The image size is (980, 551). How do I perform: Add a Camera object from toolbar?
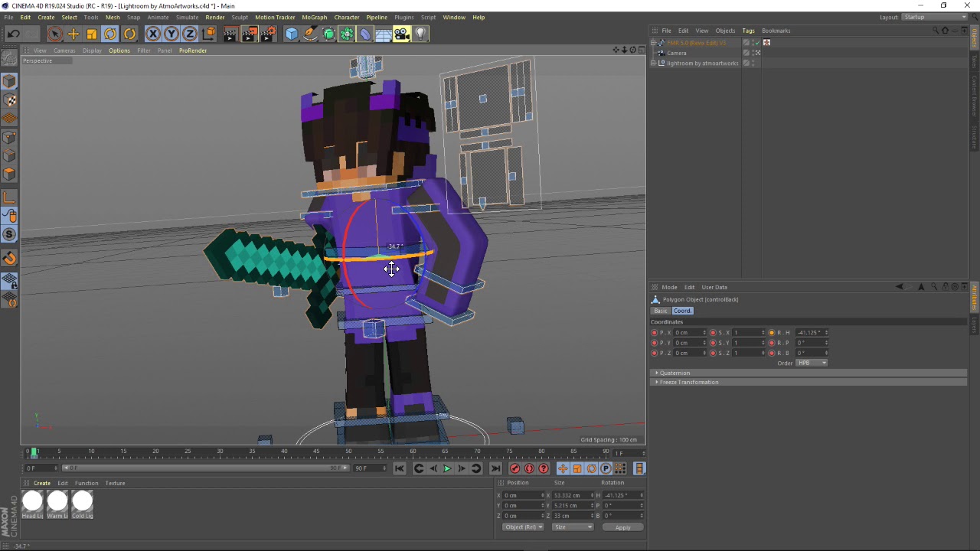402,34
